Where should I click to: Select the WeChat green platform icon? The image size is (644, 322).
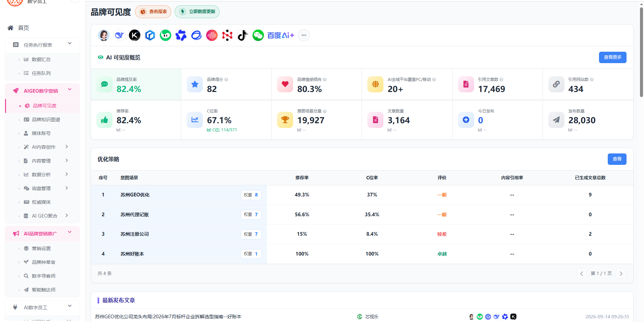coord(258,35)
